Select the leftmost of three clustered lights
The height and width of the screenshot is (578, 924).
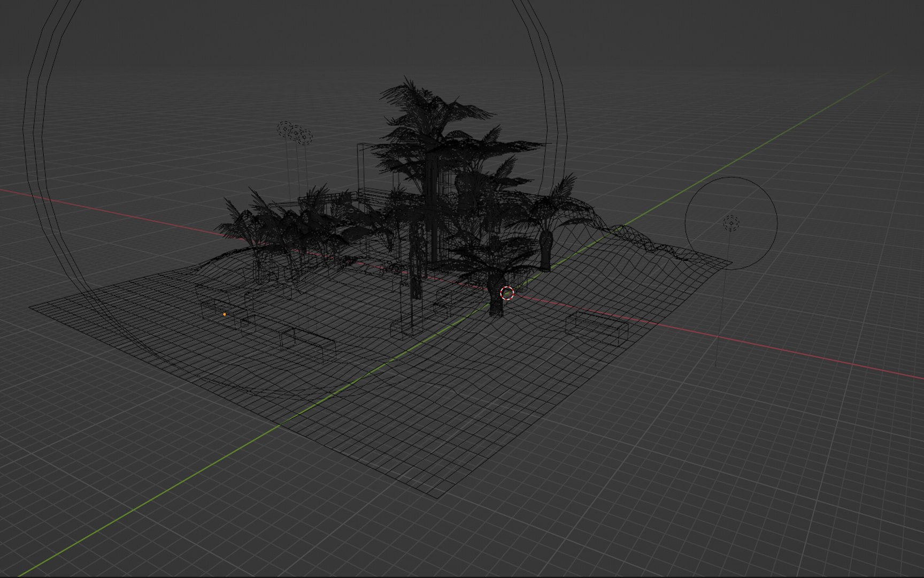(285, 129)
